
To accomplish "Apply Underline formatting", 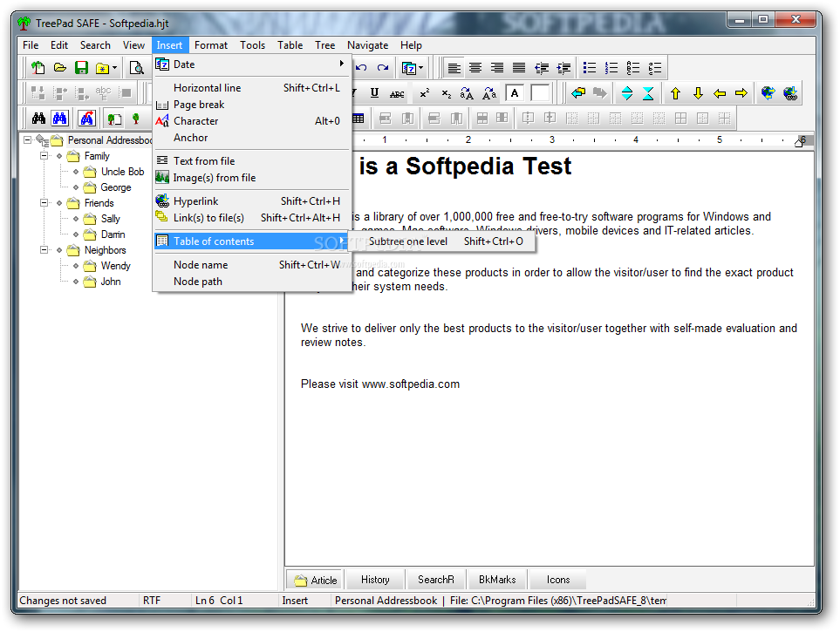I will 374,94.
